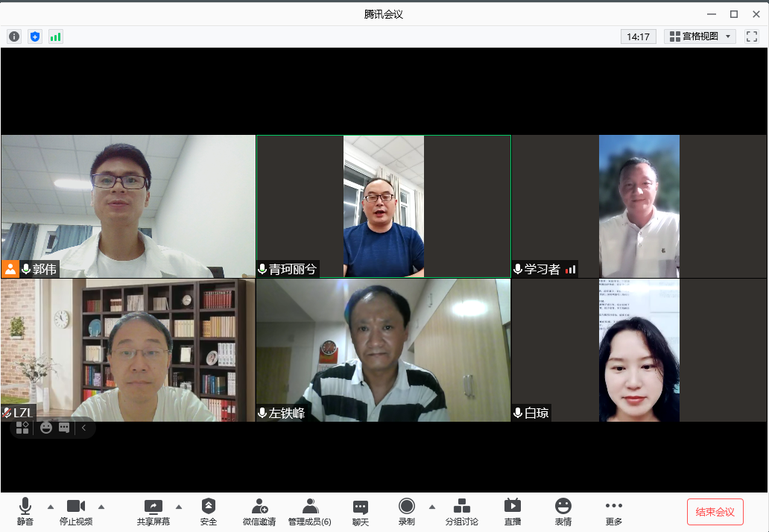Open the 更多 more menu
Viewport: 769px width, 532px height.
coord(614,512)
